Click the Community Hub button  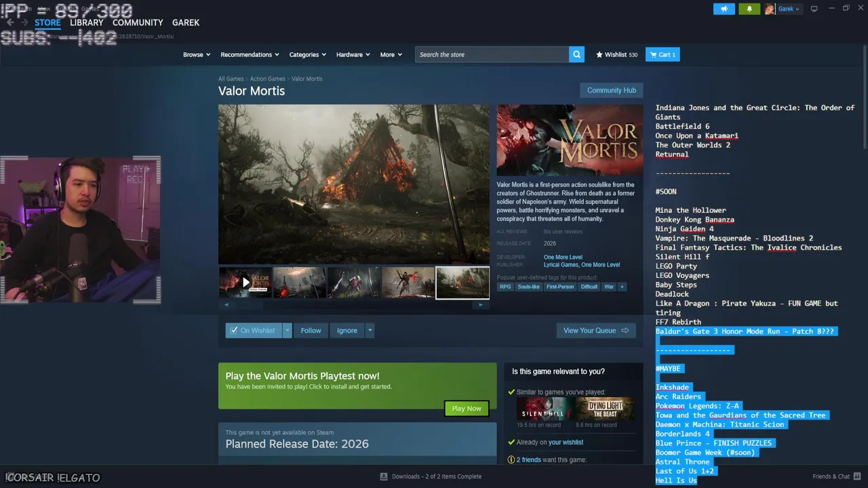pos(611,90)
